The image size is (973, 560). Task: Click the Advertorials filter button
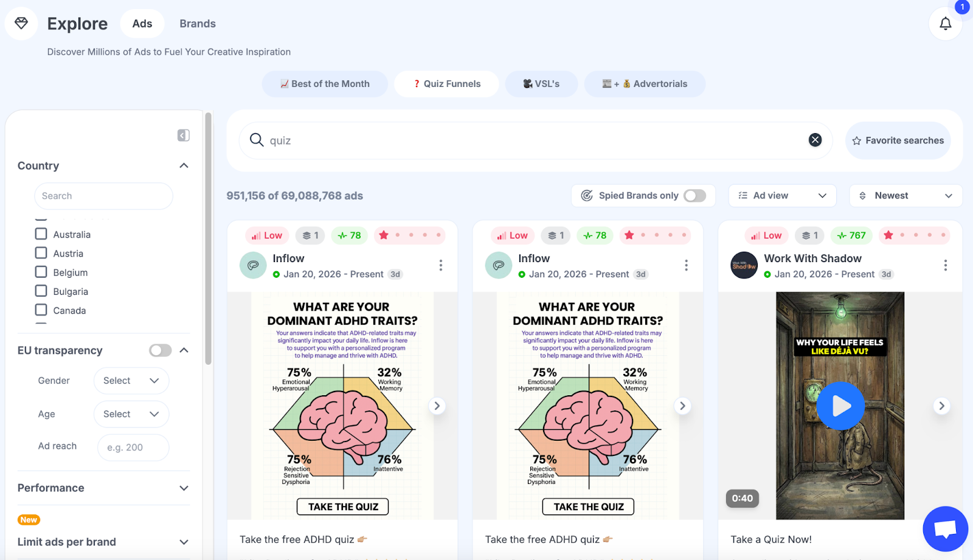(645, 84)
